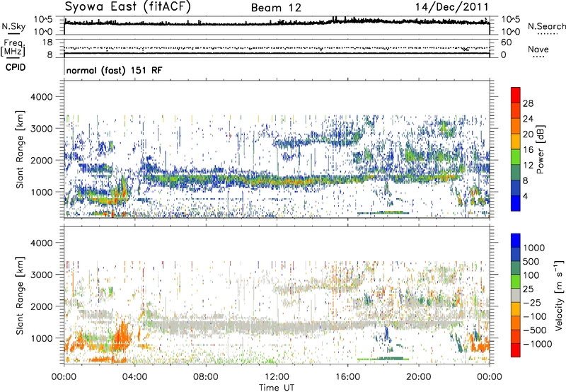
Task: Click power colorbar value 12
Action: [x=528, y=166]
